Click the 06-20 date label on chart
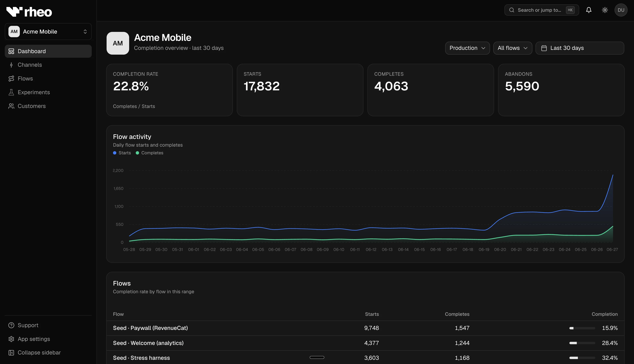 (x=500, y=249)
